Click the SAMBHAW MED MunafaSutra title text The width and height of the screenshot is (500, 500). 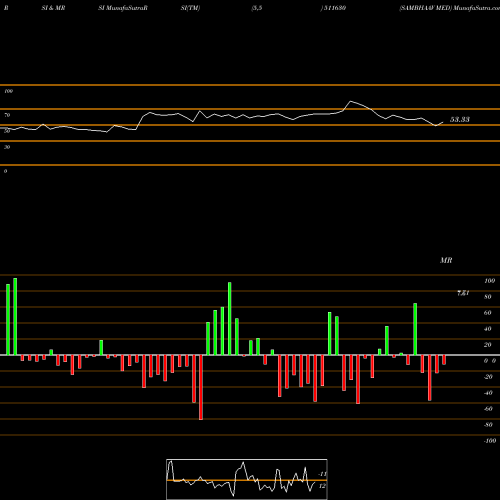[x=449, y=8]
